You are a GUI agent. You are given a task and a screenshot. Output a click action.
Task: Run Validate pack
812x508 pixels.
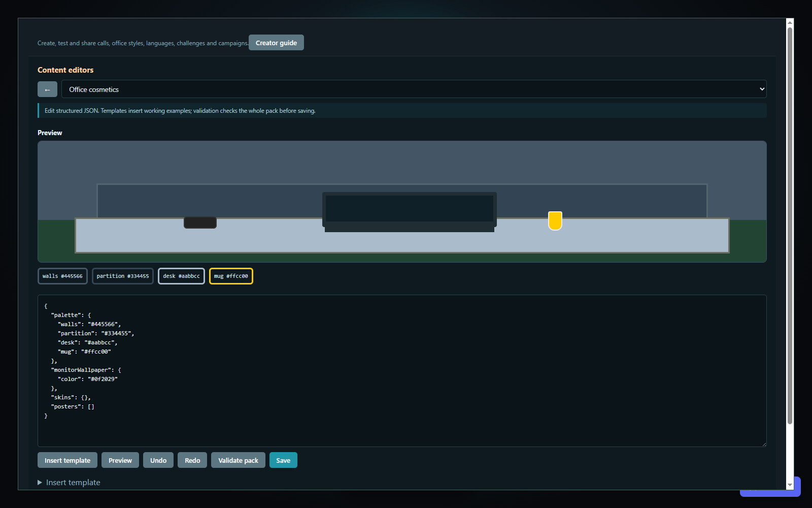238,460
